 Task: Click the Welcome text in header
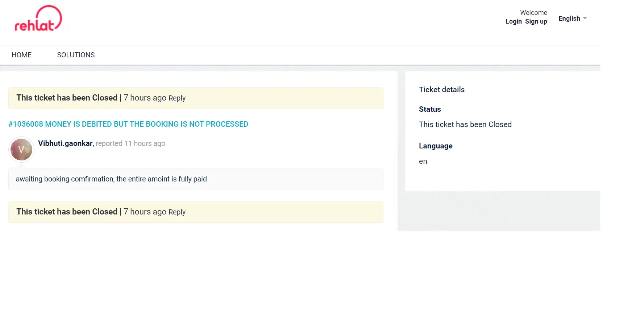pos(533,13)
